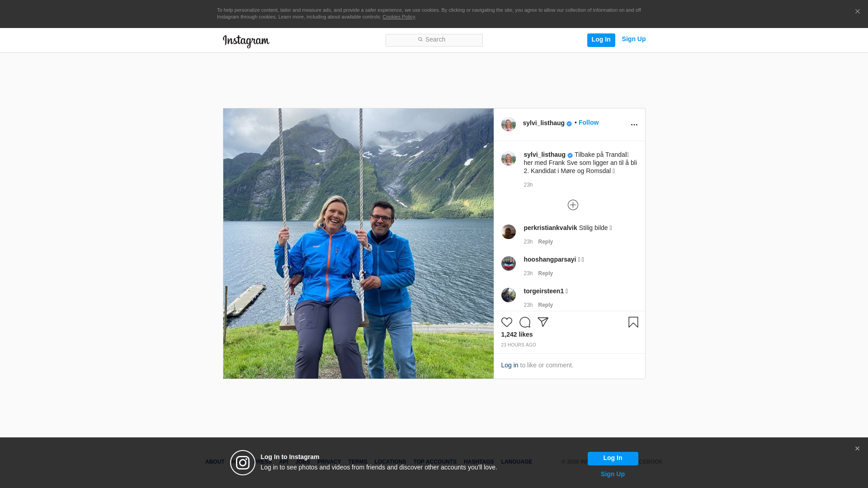View the 1,242 likes list

(517, 335)
